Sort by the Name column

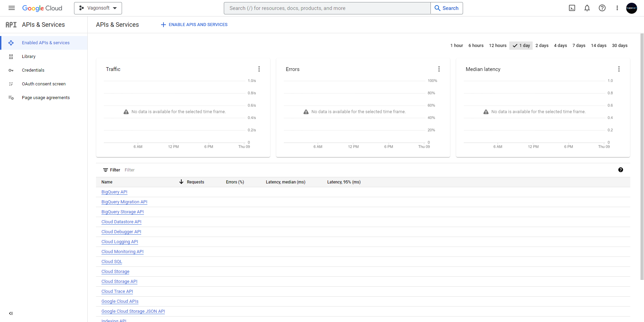107,182
